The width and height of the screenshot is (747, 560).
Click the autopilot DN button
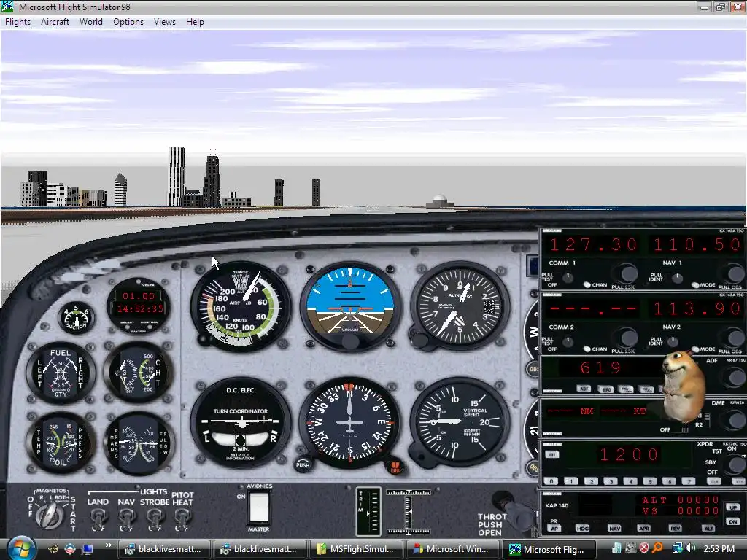[x=732, y=522]
